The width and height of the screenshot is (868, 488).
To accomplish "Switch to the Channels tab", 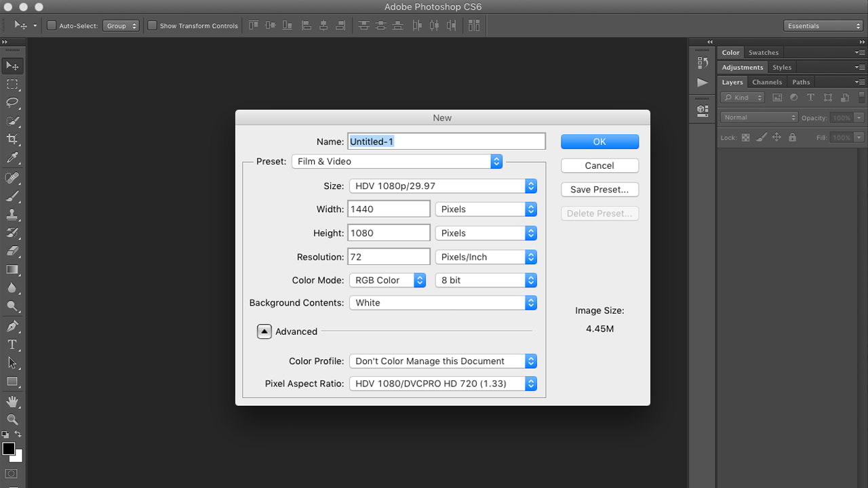I will point(767,82).
